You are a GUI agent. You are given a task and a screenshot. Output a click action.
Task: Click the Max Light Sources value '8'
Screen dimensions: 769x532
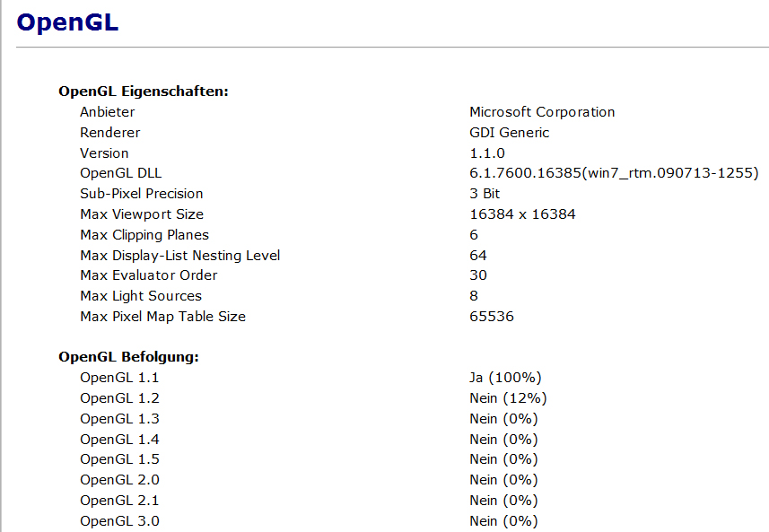coord(473,296)
